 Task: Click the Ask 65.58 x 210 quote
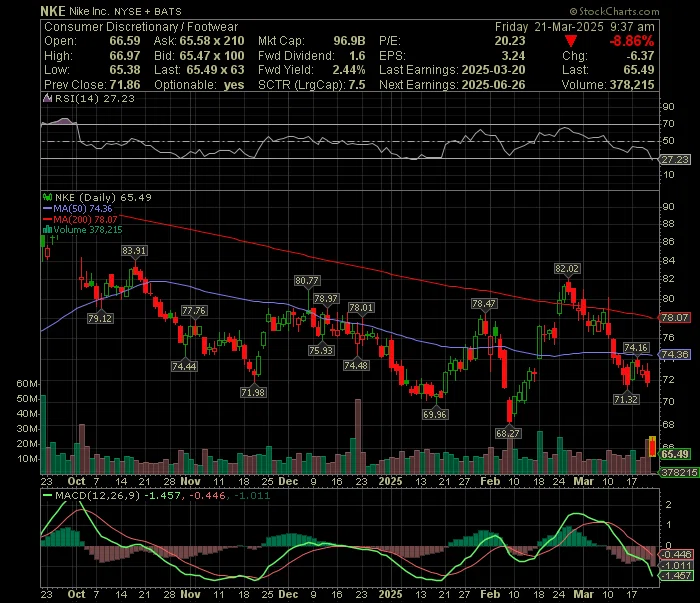click(x=212, y=41)
